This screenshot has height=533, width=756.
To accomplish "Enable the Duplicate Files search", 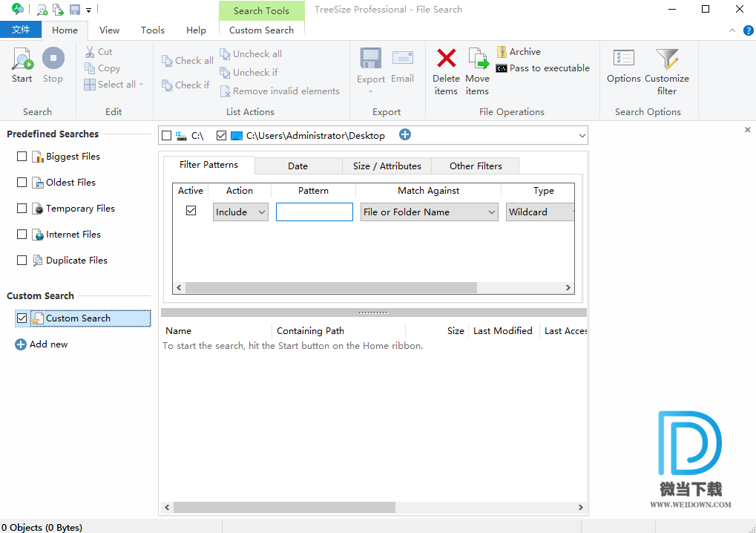I will [x=22, y=261].
